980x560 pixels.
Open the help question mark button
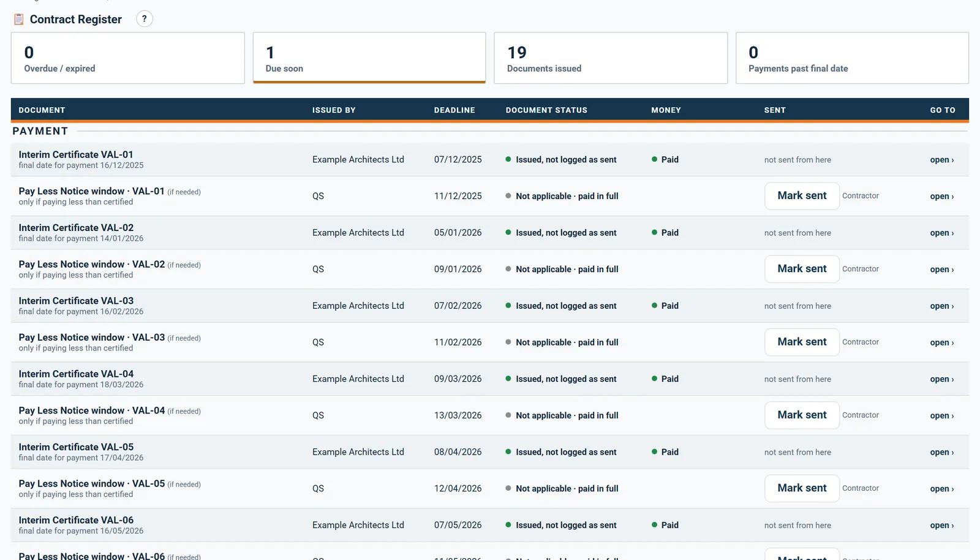145,19
